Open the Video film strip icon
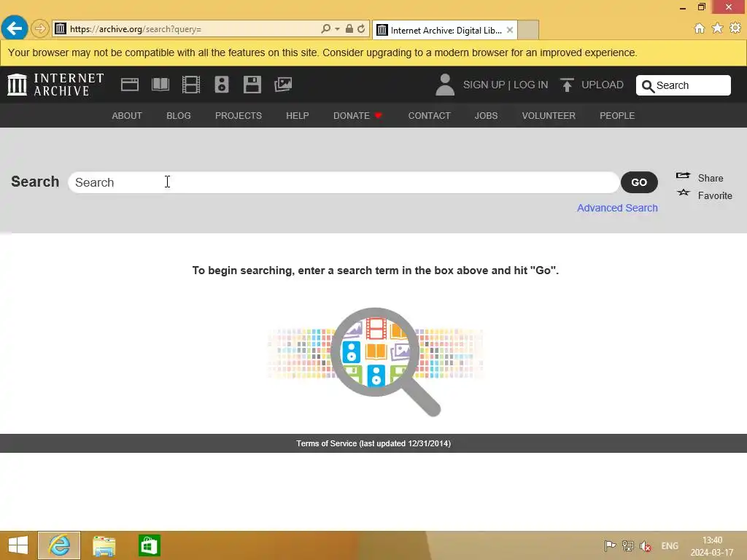The height and width of the screenshot is (560, 747). (191, 85)
